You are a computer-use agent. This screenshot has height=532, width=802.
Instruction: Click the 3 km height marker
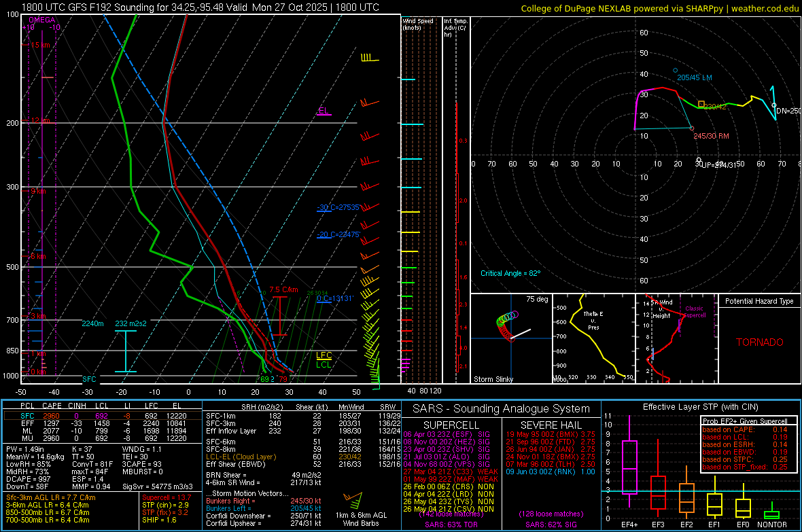coord(38,316)
